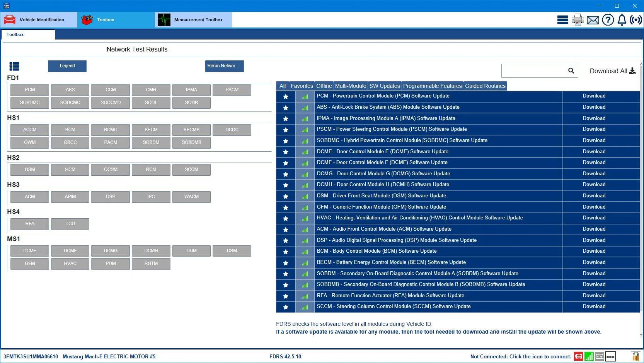Show notifications via the bell icon

pos(622,20)
